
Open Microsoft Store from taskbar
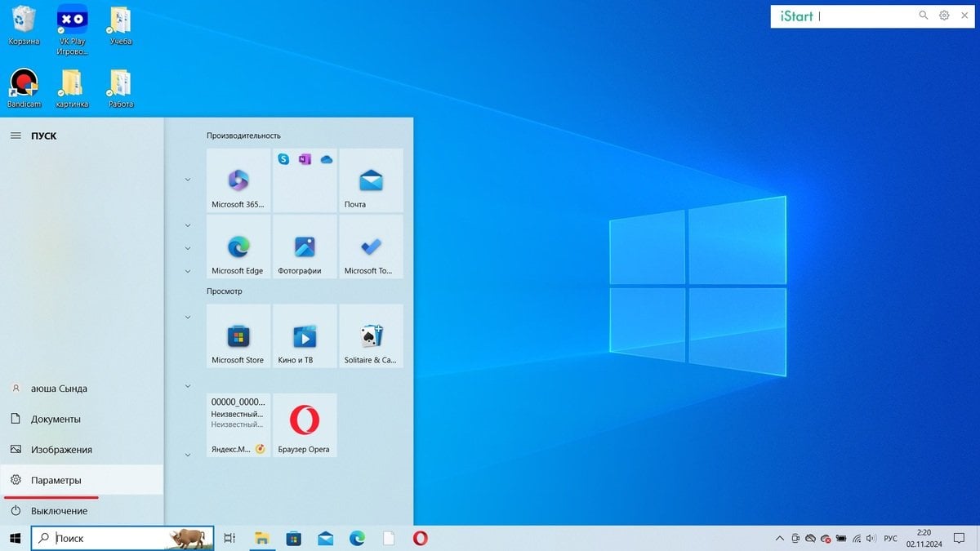[294, 538]
